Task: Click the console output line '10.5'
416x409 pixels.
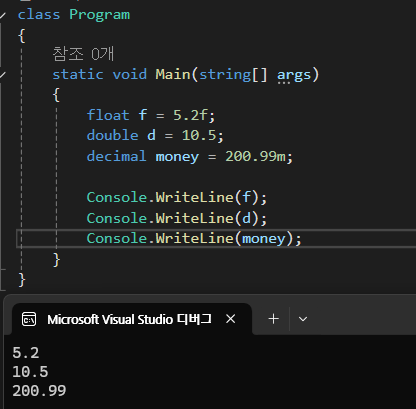Action: (30, 372)
